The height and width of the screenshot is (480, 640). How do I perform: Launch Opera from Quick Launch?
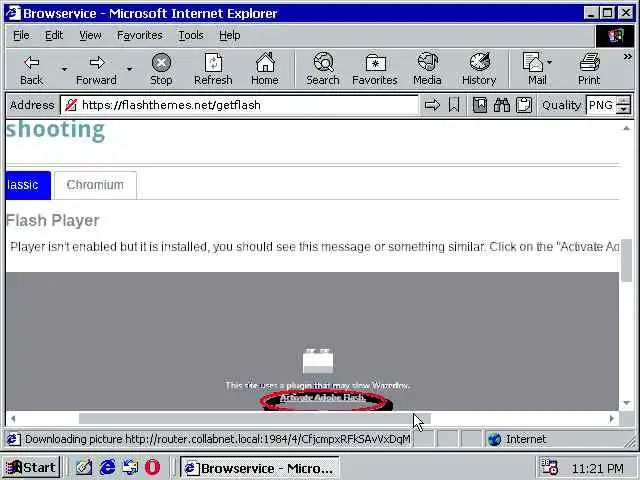pos(153,467)
